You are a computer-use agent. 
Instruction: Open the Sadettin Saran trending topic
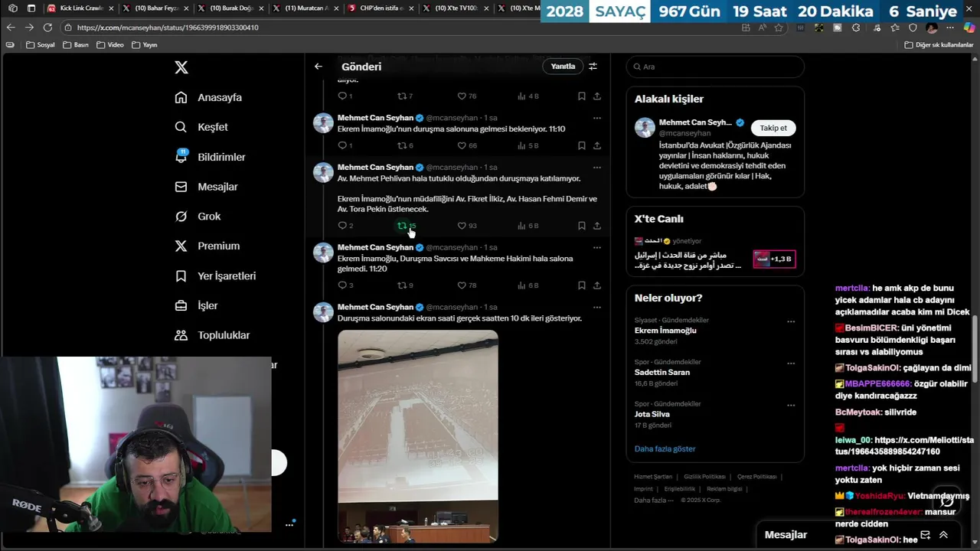(662, 372)
